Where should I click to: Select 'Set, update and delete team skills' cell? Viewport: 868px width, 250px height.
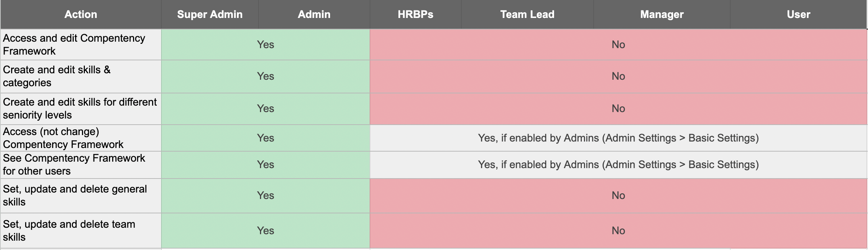click(81, 231)
